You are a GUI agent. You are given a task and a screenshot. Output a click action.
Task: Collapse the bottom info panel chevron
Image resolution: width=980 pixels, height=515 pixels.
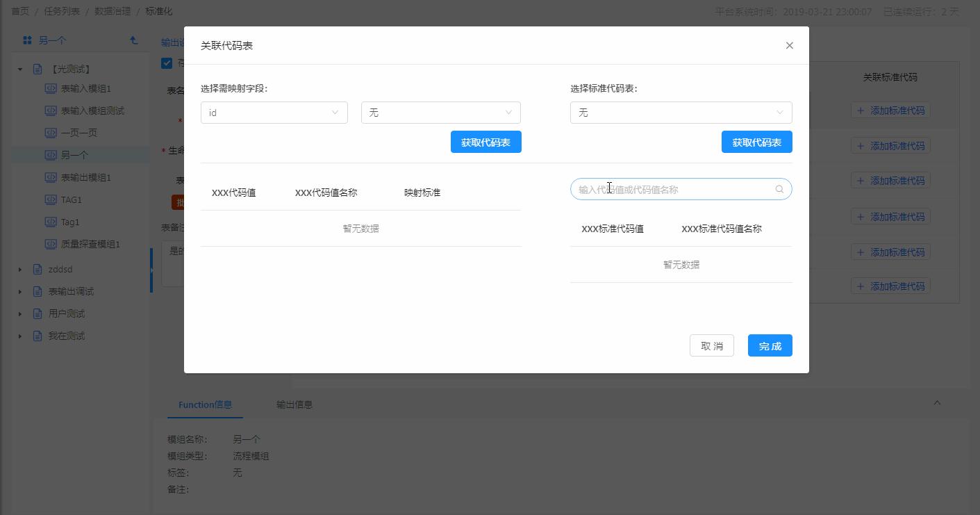point(937,402)
